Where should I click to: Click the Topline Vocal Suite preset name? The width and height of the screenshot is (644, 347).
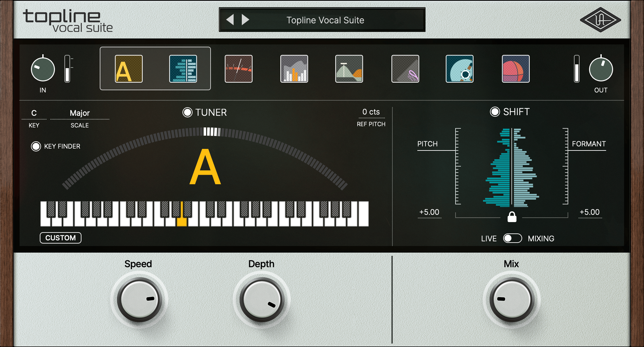coord(325,20)
